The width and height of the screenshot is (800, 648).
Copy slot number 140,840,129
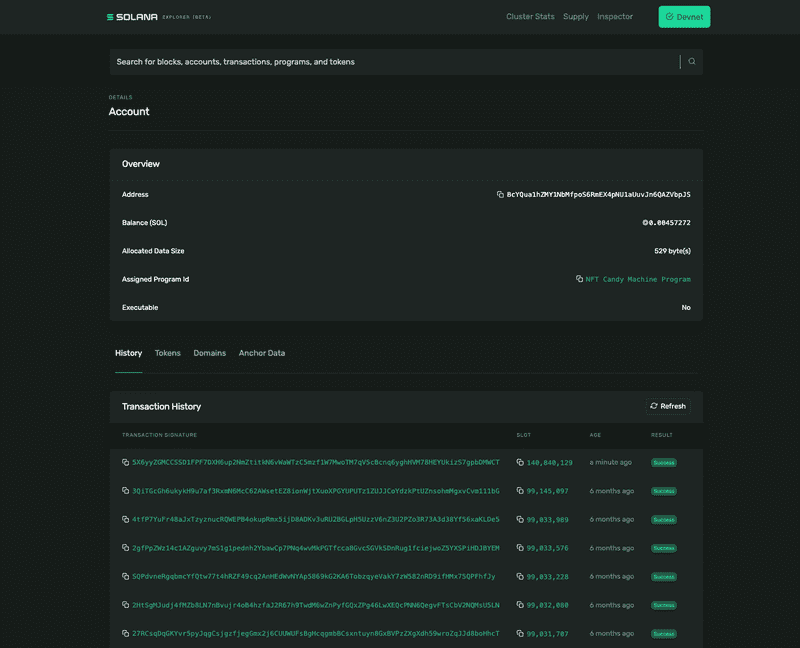click(x=520, y=462)
